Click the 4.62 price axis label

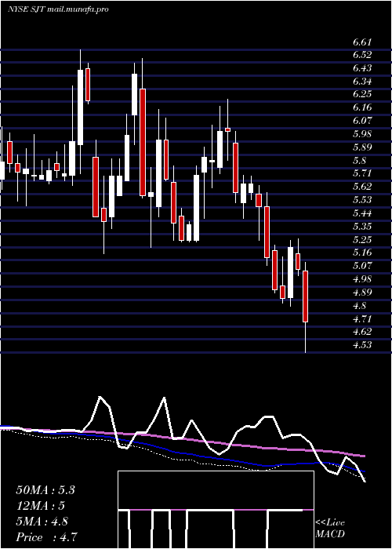[x=362, y=332]
